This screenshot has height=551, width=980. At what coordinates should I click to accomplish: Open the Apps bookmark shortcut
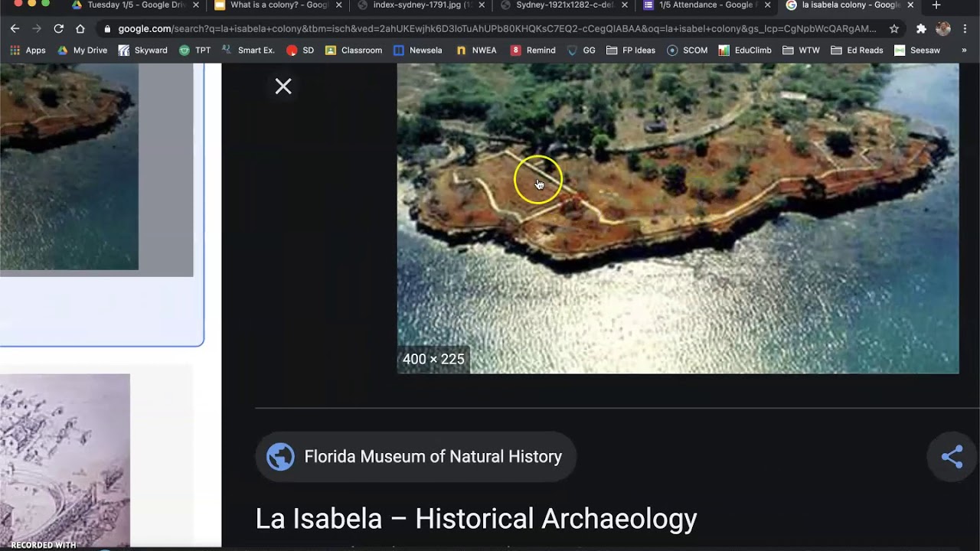pyautogui.click(x=28, y=51)
